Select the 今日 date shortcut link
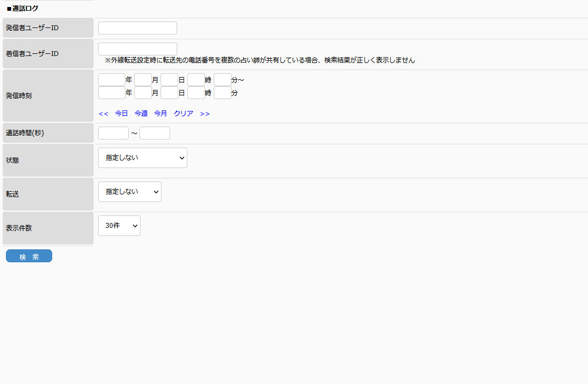Image resolution: width=588 pixels, height=384 pixels. (x=122, y=114)
